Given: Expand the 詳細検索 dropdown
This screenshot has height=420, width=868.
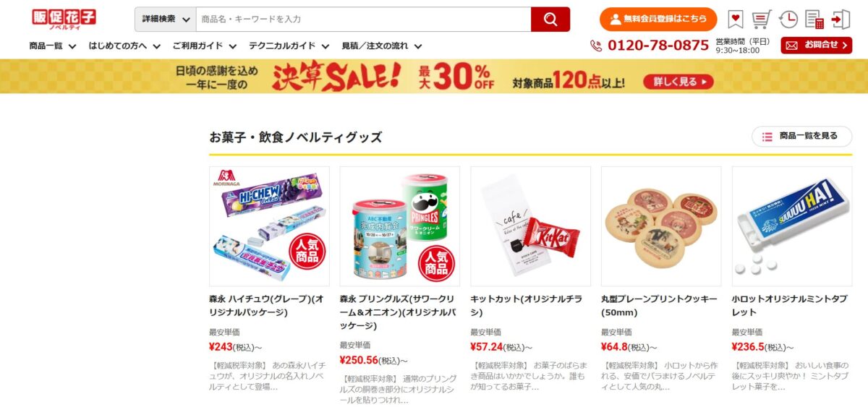Looking at the screenshot, I should [166, 20].
